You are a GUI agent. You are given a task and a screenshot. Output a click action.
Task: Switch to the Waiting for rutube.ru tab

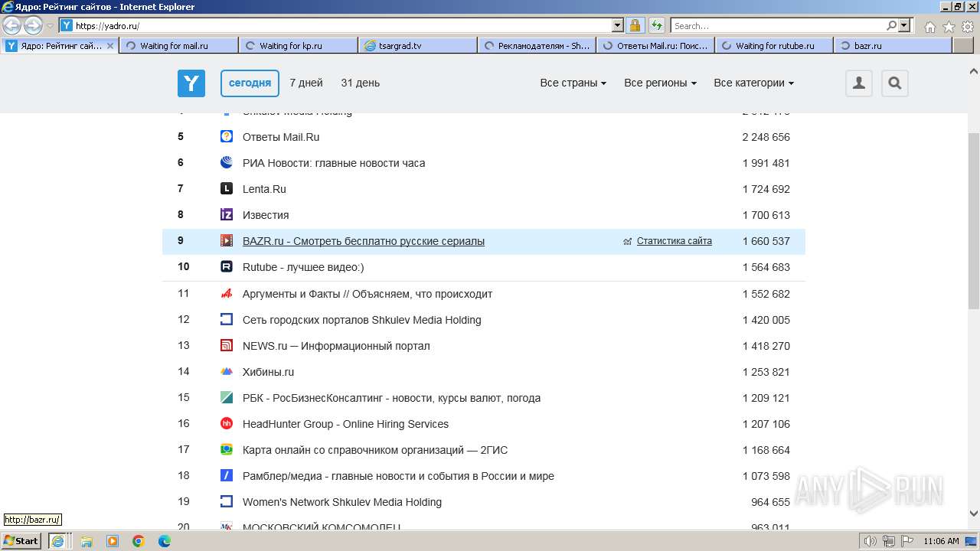[774, 46]
